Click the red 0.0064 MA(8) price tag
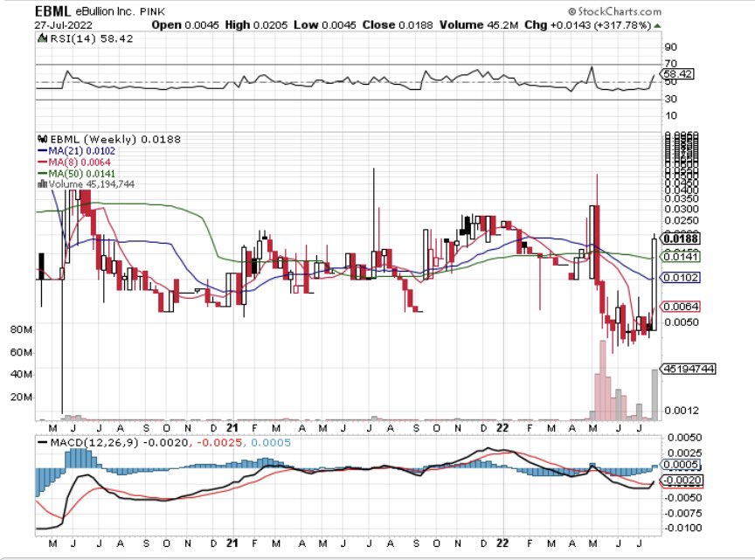 click(x=680, y=307)
